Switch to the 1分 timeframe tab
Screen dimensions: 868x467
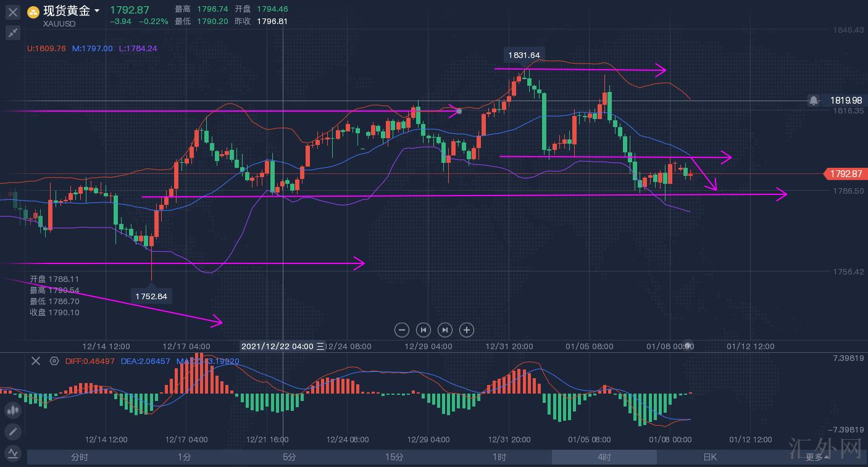185,457
